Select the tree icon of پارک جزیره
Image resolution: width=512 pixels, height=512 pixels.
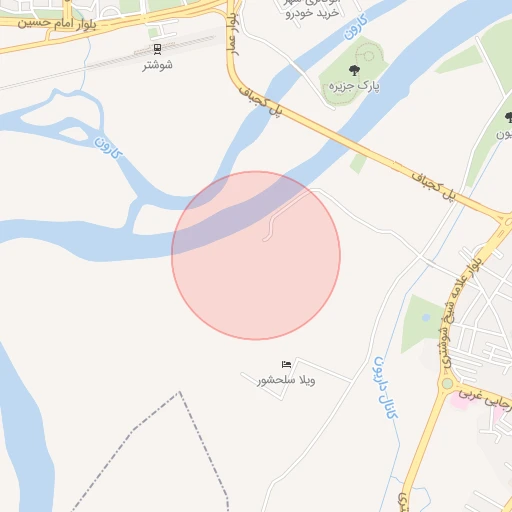[x=354, y=70]
